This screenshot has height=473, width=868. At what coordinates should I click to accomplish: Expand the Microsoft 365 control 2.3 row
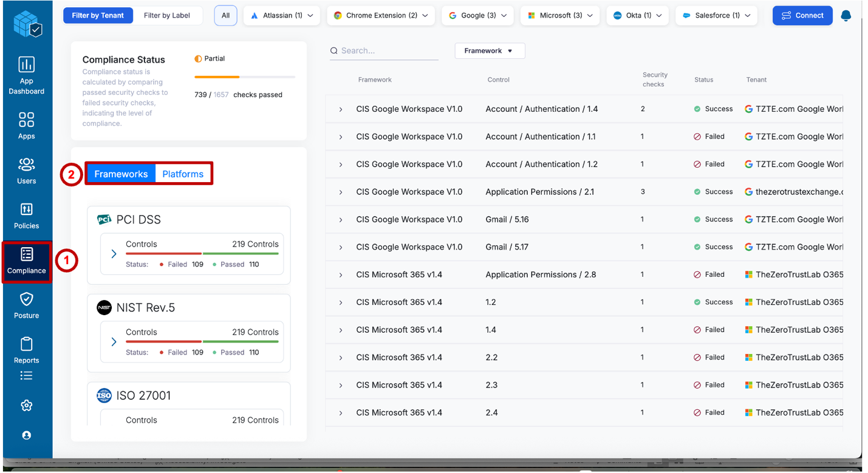pyautogui.click(x=341, y=386)
